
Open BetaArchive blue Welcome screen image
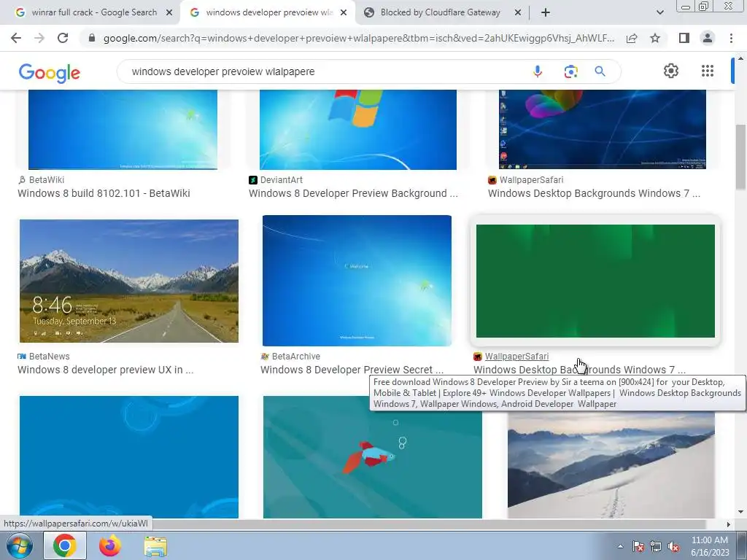pos(357,281)
